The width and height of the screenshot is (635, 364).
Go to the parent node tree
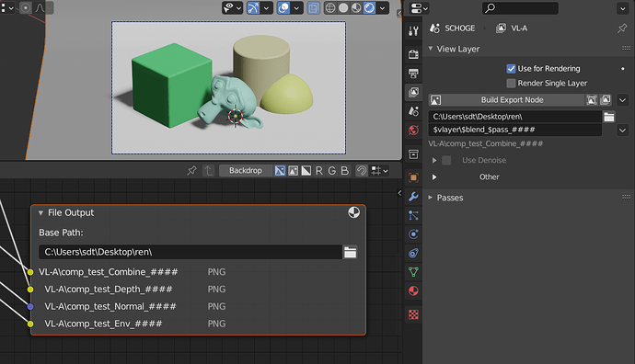(208, 171)
